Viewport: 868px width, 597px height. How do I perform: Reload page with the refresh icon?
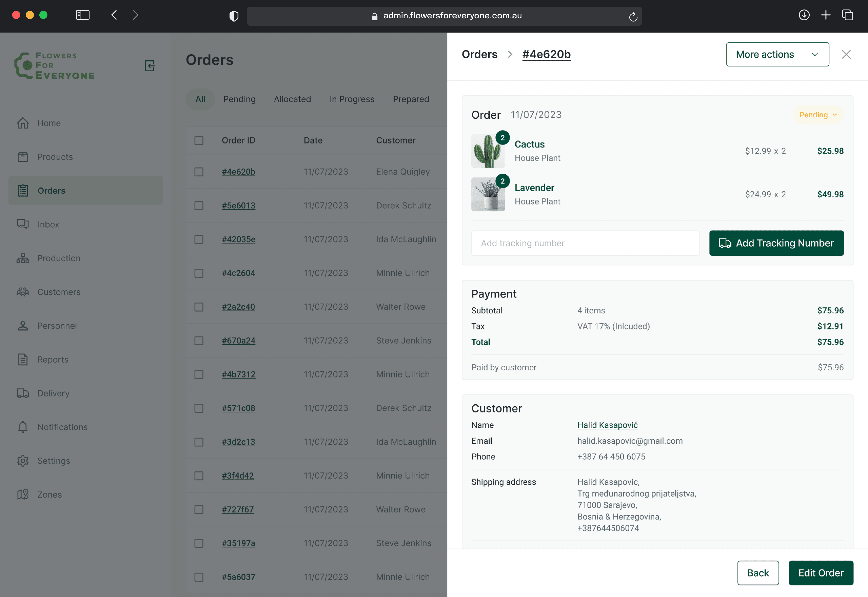click(632, 17)
